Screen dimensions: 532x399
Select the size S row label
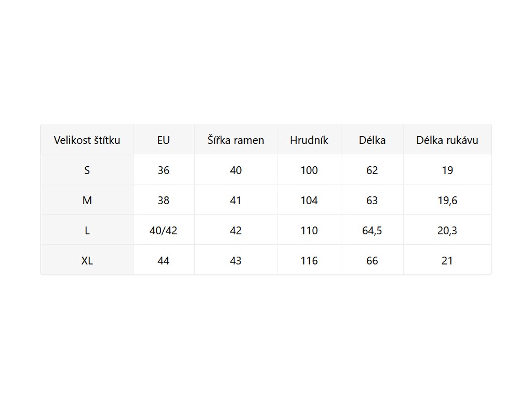coord(87,170)
